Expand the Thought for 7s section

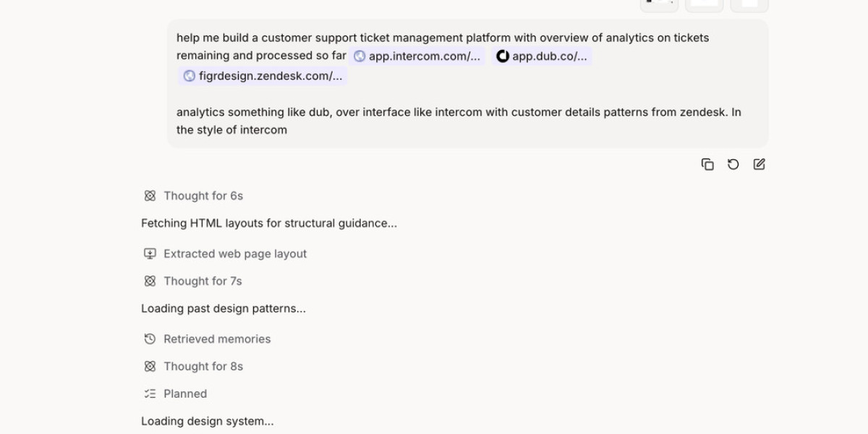[203, 281]
